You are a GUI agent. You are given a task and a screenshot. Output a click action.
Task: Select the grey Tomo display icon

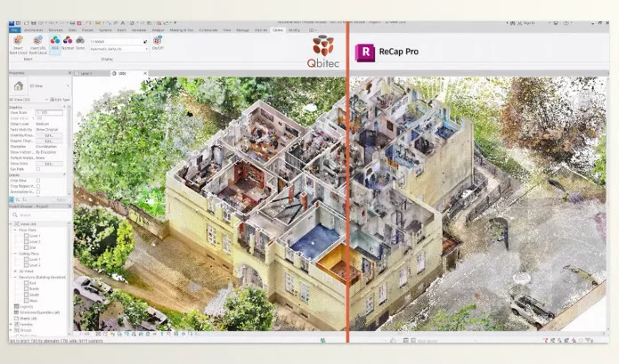(80, 40)
